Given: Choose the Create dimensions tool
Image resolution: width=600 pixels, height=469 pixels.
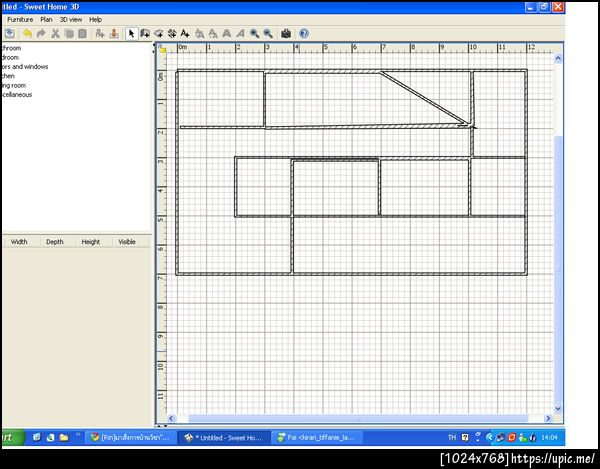Looking at the screenshot, I should coord(172,34).
